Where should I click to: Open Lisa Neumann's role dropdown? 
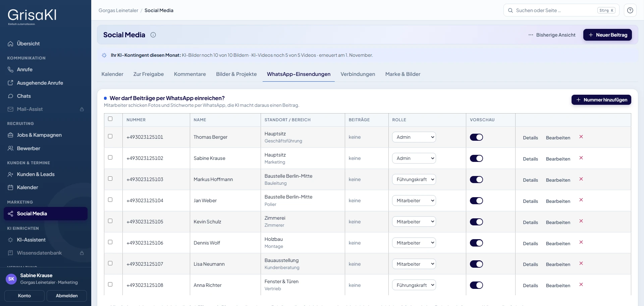tap(414, 264)
